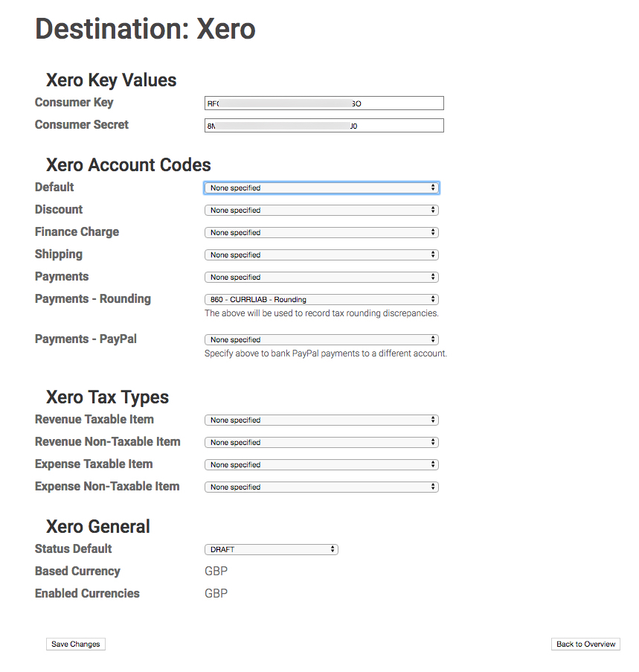Change the Payments - Rounding account
The height and width of the screenshot is (672, 639).
point(321,299)
